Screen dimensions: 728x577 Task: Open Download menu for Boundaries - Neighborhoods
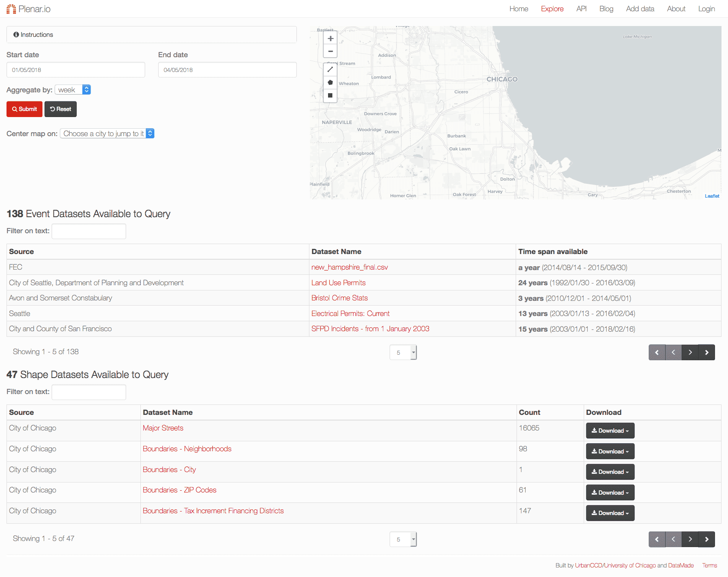point(610,451)
